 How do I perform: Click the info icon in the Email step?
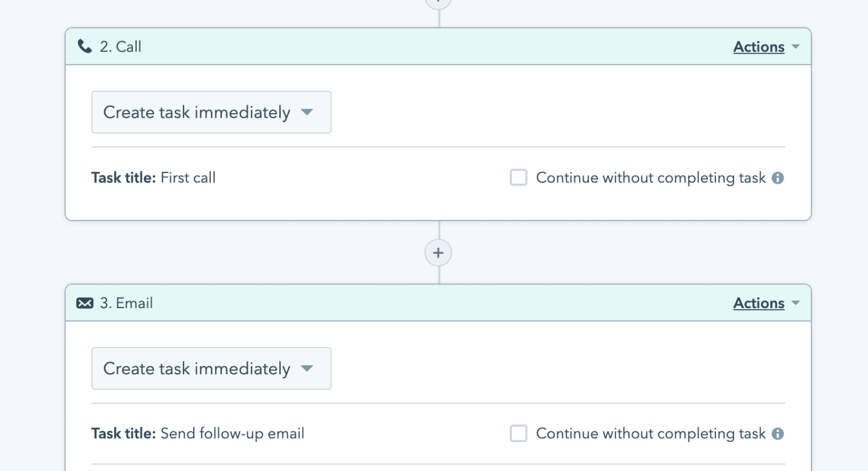coord(778,434)
